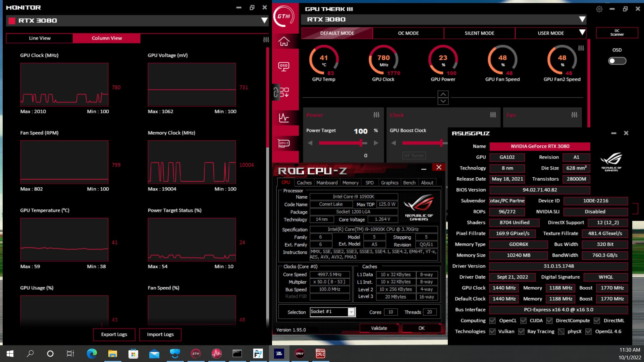644x362 pixels.
Task: Open Clock panel settings sliders icon
Action: 493,115
